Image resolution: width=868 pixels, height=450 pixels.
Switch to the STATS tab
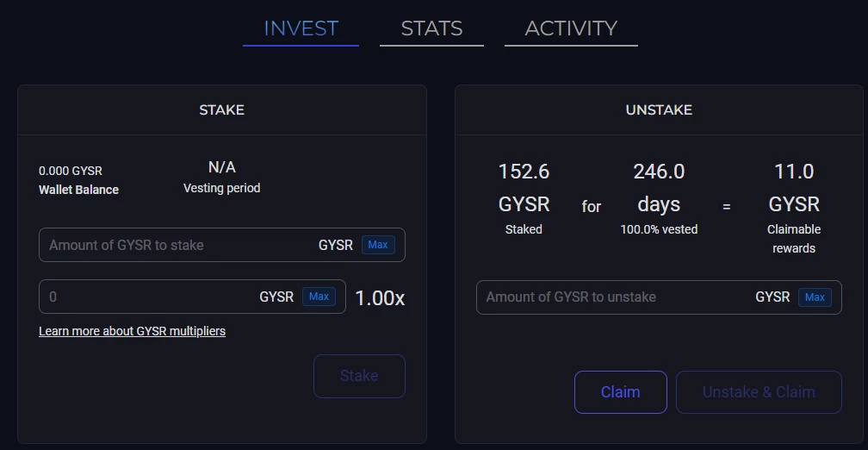pyautogui.click(x=431, y=28)
